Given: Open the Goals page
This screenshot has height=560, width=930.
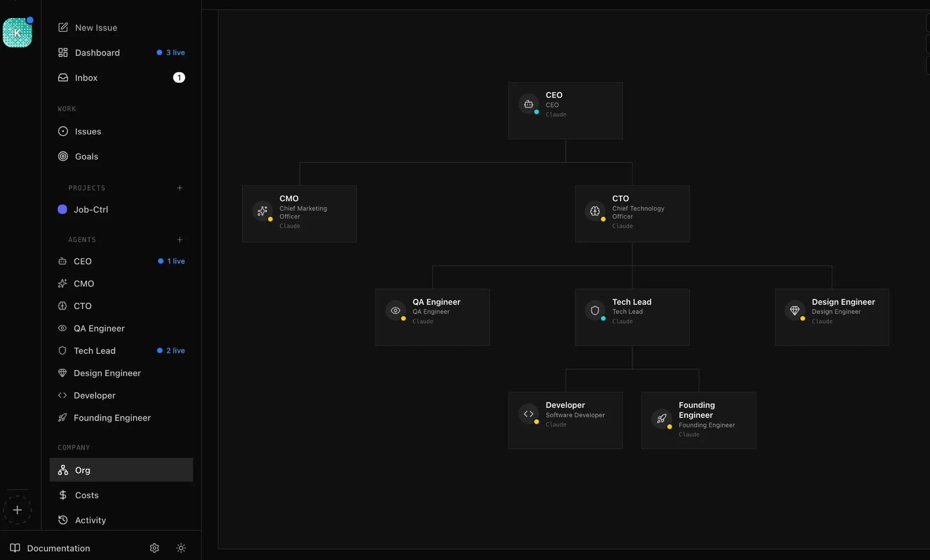Looking at the screenshot, I should (x=86, y=156).
